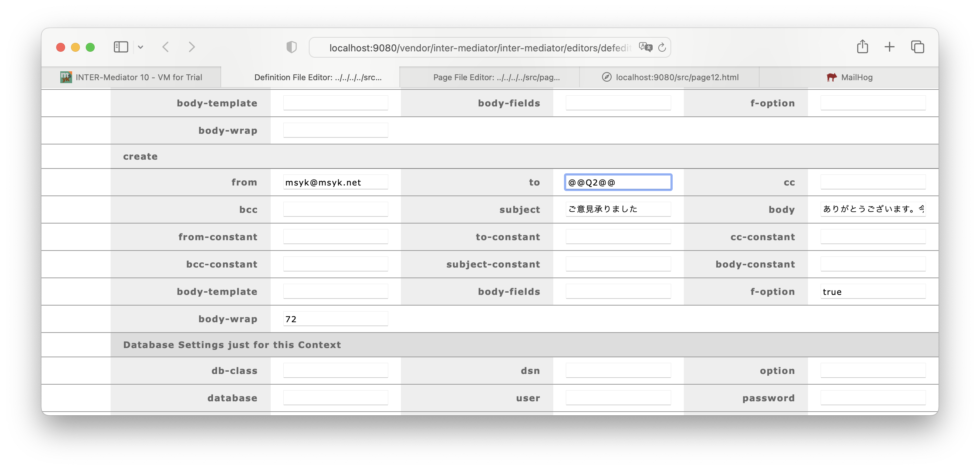This screenshot has height=470, width=980.
Task: Switch to INTER-Mediator 10 VM tab
Action: point(131,77)
